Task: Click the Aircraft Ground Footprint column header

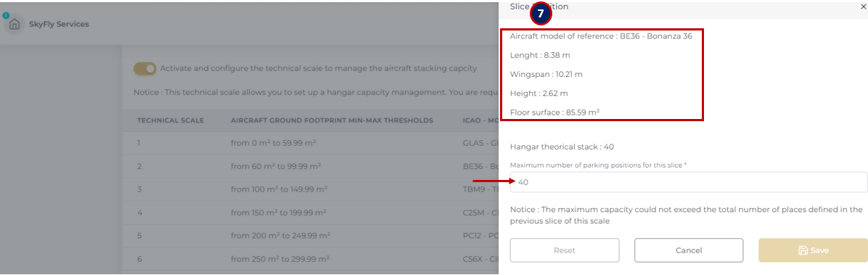Action: tap(332, 120)
